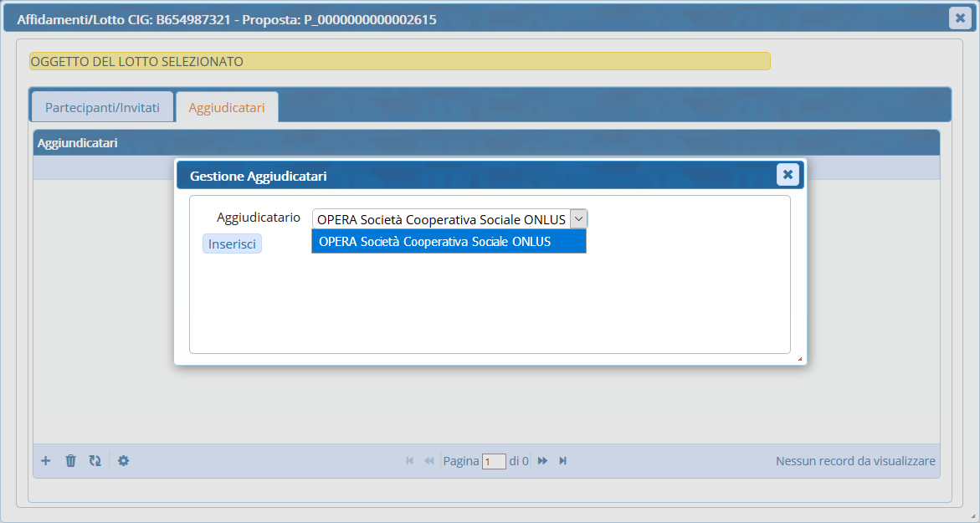Go to next page of results
The height and width of the screenshot is (523, 980).
click(542, 461)
